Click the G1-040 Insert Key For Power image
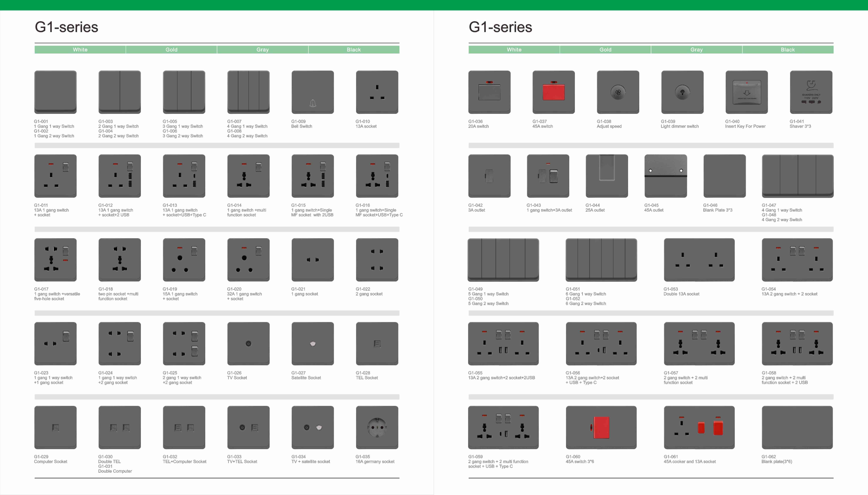The width and height of the screenshot is (868, 495). 747,92
